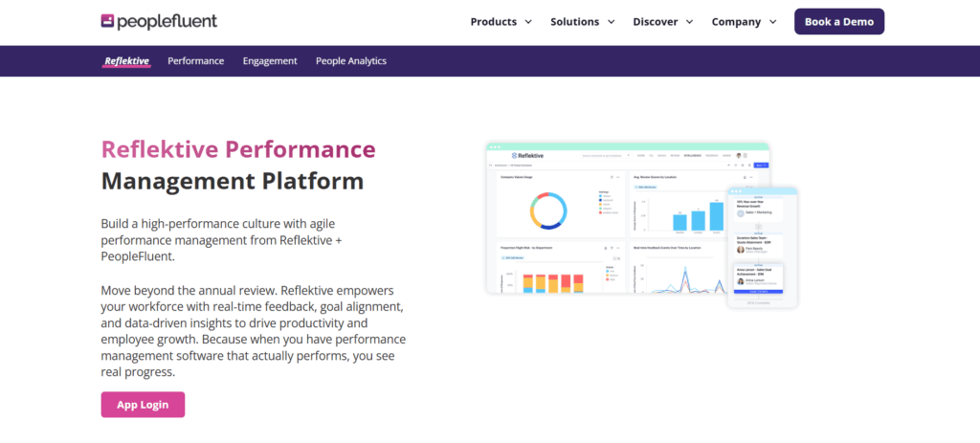This screenshot has width=980, height=443.
Task: Switch to the Performance tab
Action: [x=195, y=61]
